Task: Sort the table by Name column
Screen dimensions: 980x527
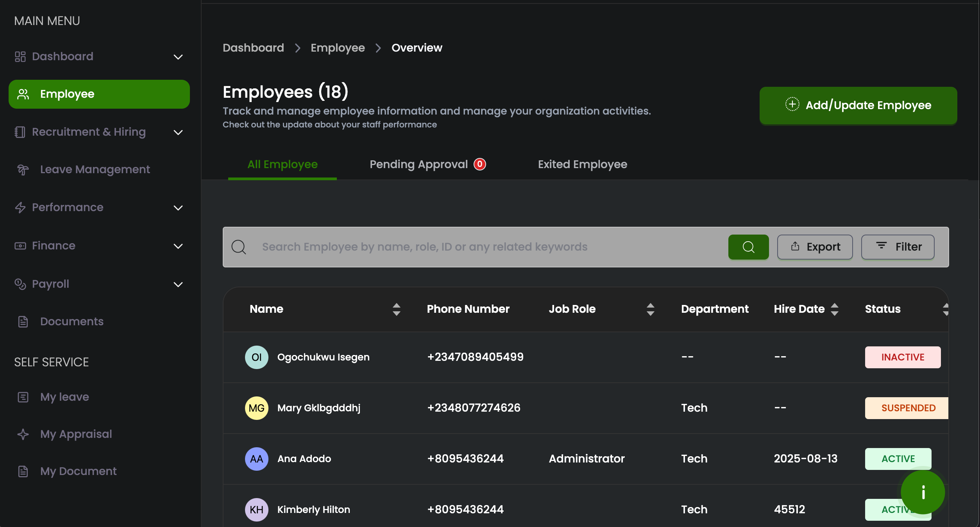Action: click(396, 309)
